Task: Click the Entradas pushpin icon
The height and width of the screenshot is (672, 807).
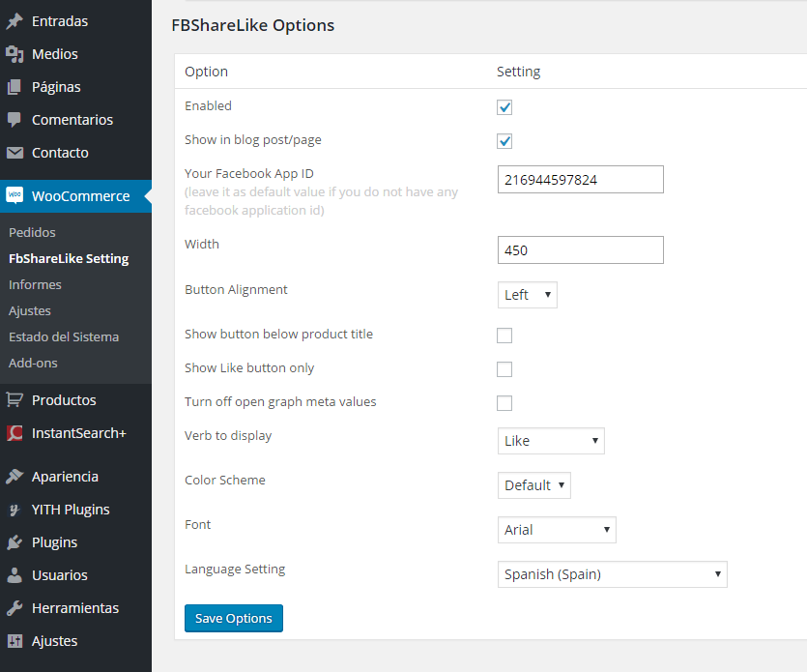Action: [14, 21]
